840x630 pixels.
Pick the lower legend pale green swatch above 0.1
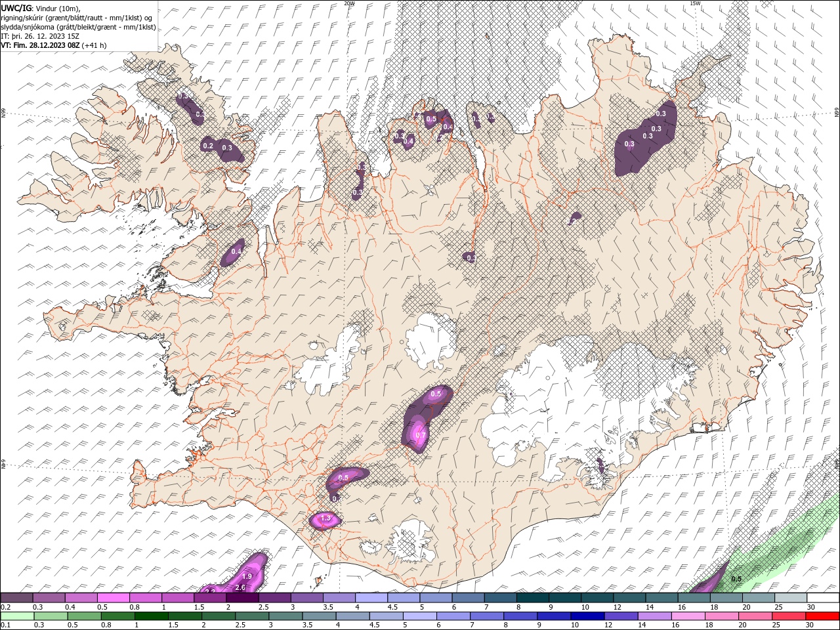(16, 616)
